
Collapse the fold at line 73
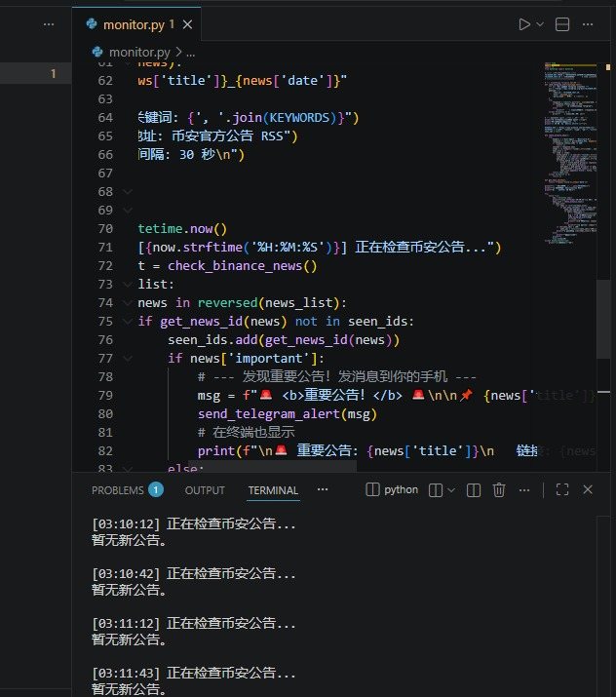tap(128, 284)
